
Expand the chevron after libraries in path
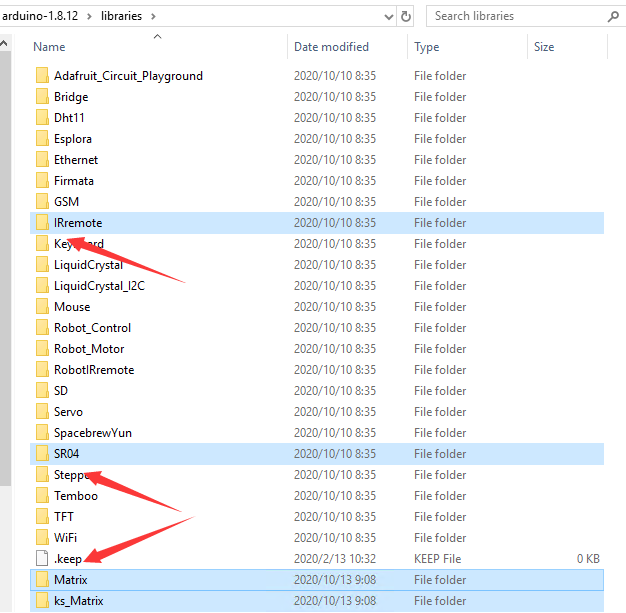[153, 16]
